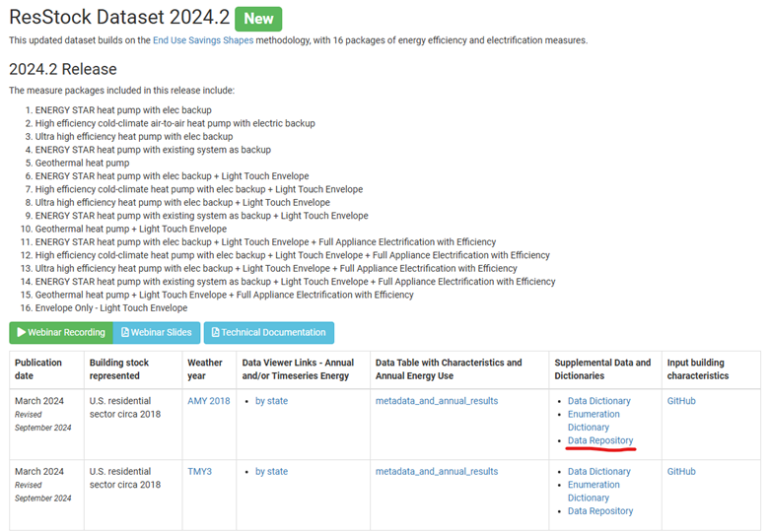Open the Webinar Slides button
The image size is (769, 532).
pyautogui.click(x=157, y=333)
